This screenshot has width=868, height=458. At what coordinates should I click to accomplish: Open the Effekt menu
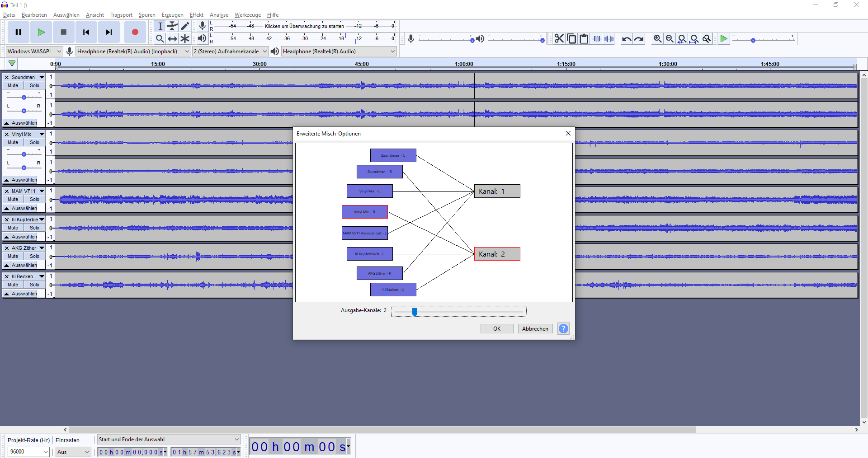(x=196, y=15)
